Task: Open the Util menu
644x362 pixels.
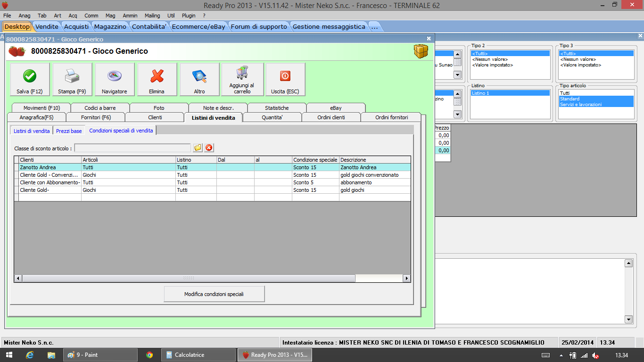Action: pos(171,16)
